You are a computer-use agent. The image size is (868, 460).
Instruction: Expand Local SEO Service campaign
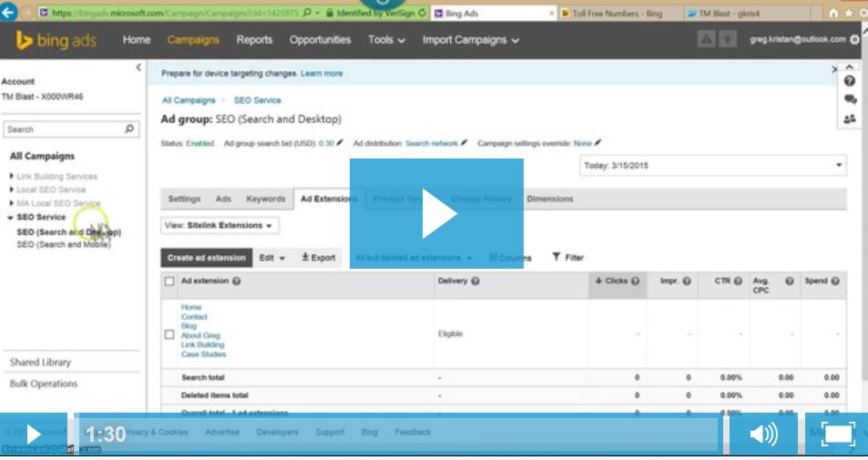(12, 189)
